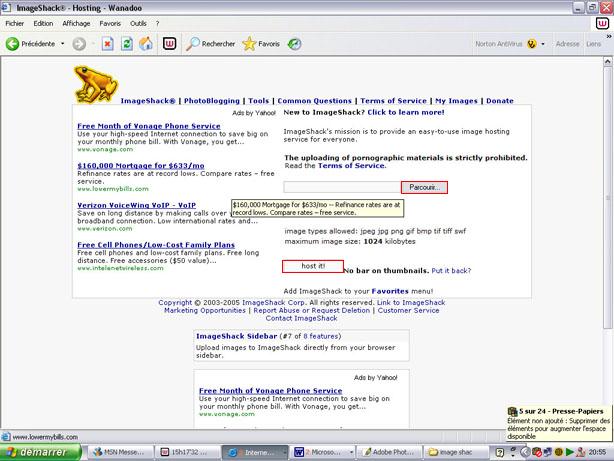This screenshot has width=614, height=461.
Task: Expand the back button history dropdown arrow
Action: pyautogui.click(x=63, y=44)
